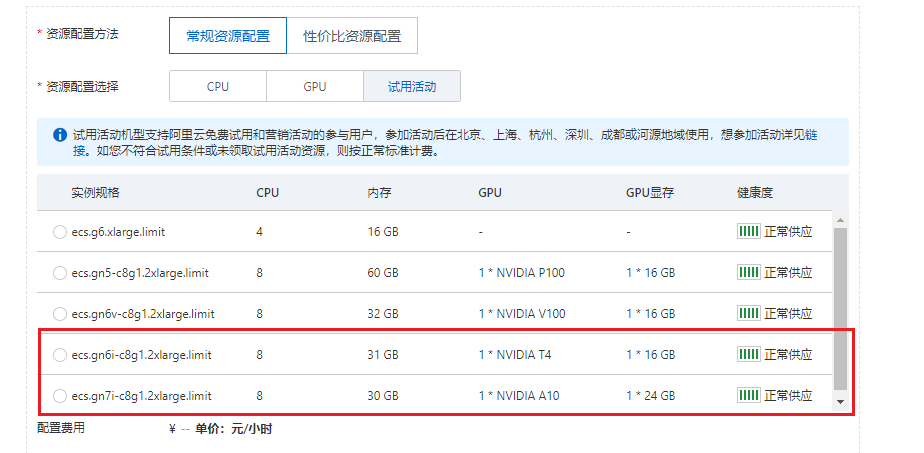Select ecs.gn6v-c8g1.2xlarge.limit radio button
Viewport: 924px width, 453px height.
point(60,314)
